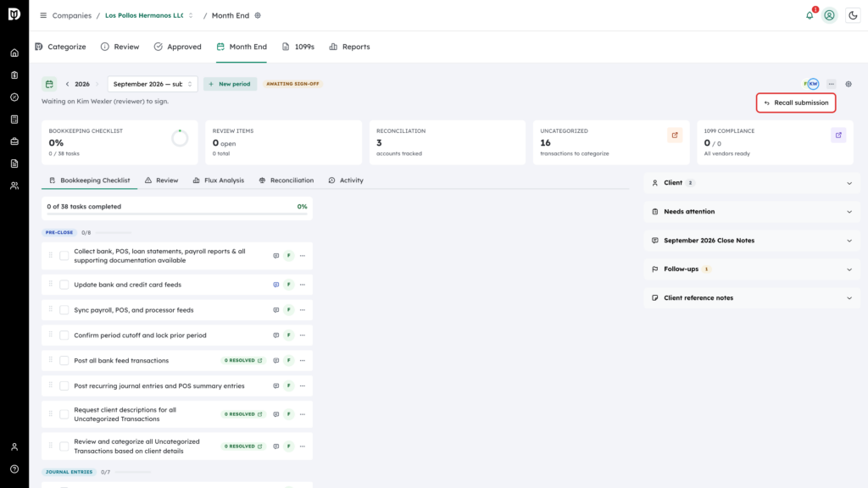Click the 0 of 38 tasks progress bar
This screenshot has height=488, width=868.
[x=177, y=213]
